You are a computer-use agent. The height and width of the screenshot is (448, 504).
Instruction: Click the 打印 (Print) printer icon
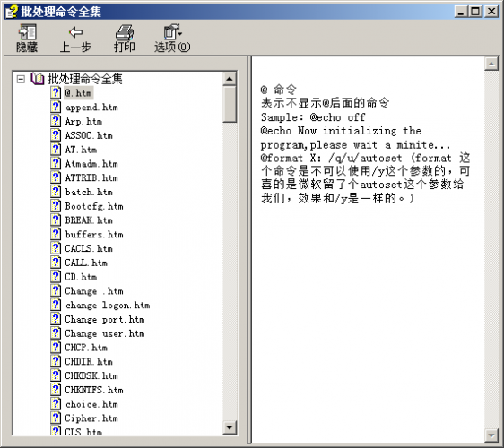click(x=125, y=31)
